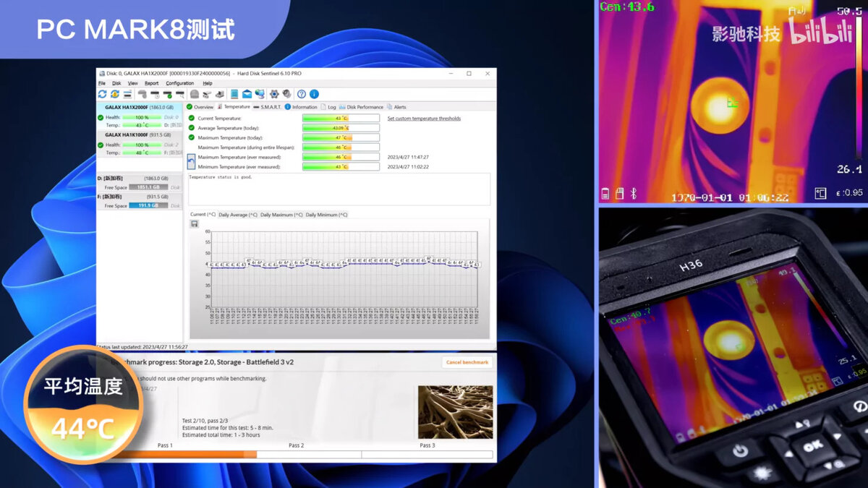
Task: Click the blue undo arrow beside Maximum Temperature
Action: (191, 162)
